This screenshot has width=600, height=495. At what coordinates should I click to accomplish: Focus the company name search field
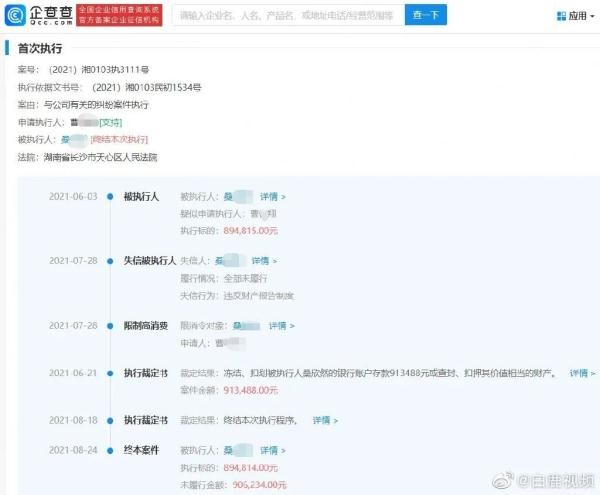tap(288, 15)
